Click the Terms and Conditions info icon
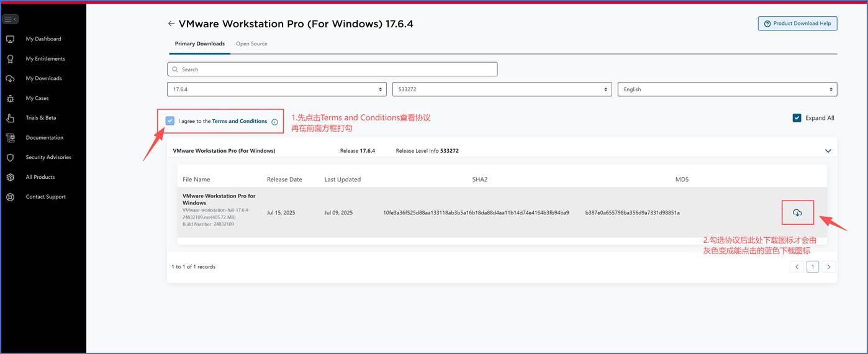The height and width of the screenshot is (354, 868). coord(274,122)
